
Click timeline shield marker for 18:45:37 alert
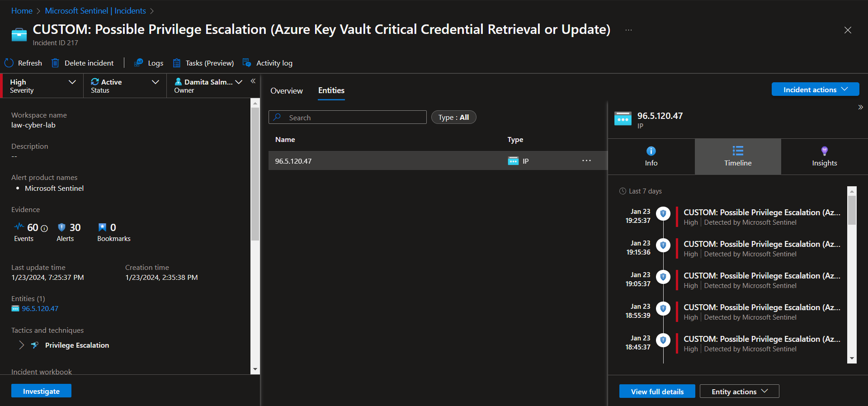click(x=663, y=340)
